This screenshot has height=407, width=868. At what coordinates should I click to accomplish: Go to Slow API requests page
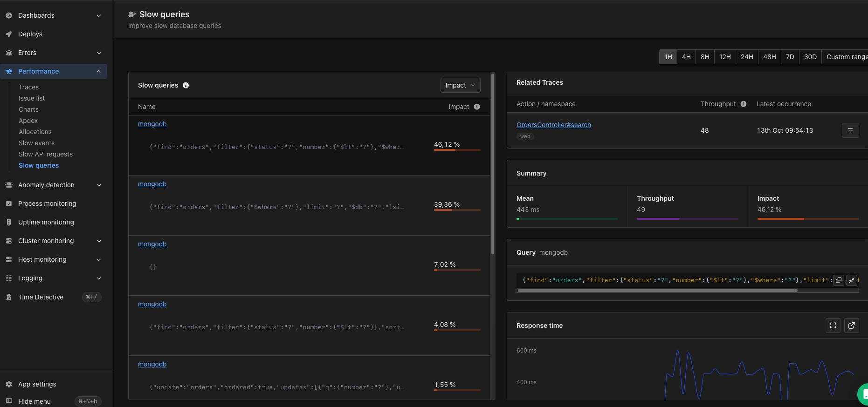(46, 154)
